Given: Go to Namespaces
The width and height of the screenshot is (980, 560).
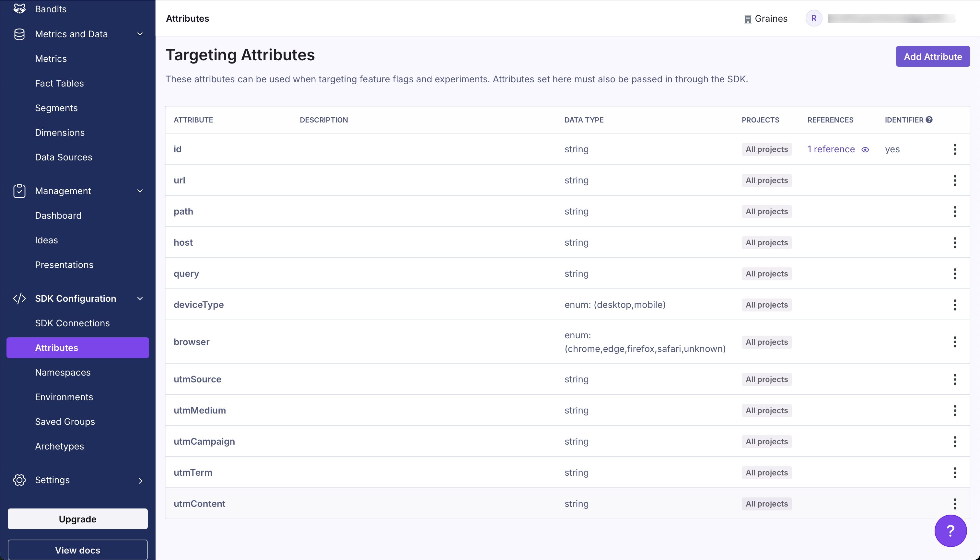Looking at the screenshot, I should pyautogui.click(x=63, y=372).
